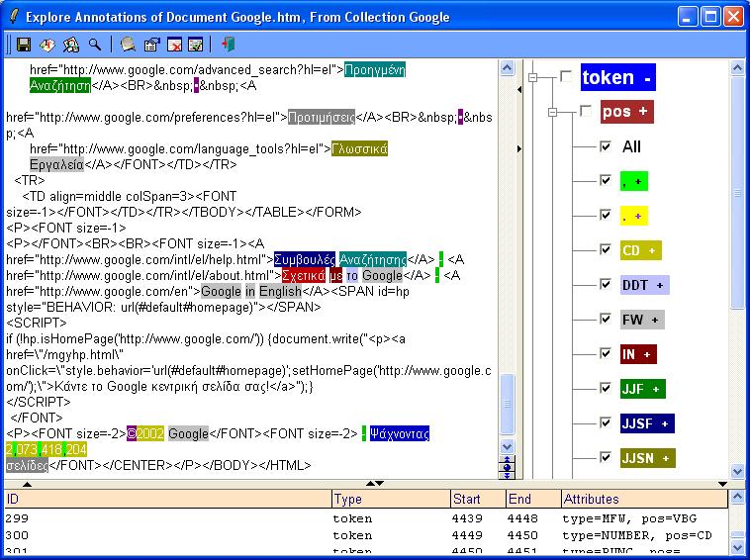Uncheck the green comma tag checkbox
Image resolution: width=750 pixels, height=560 pixels.
click(x=606, y=180)
